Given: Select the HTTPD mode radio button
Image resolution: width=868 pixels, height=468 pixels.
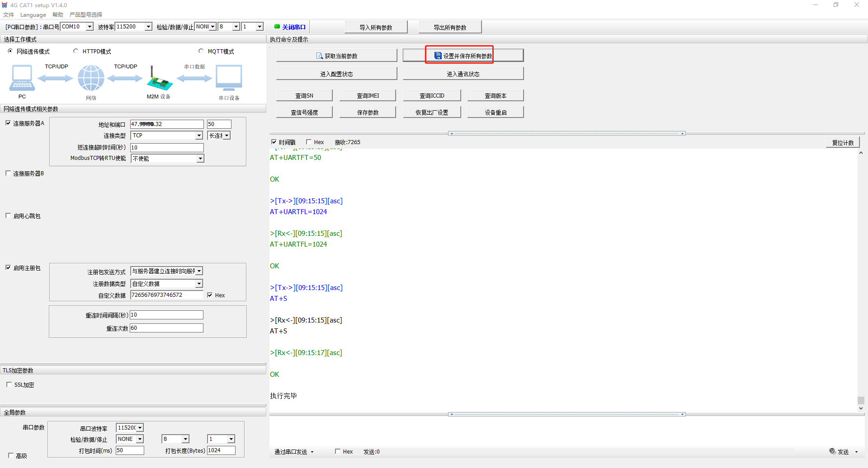Looking at the screenshot, I should coord(75,51).
